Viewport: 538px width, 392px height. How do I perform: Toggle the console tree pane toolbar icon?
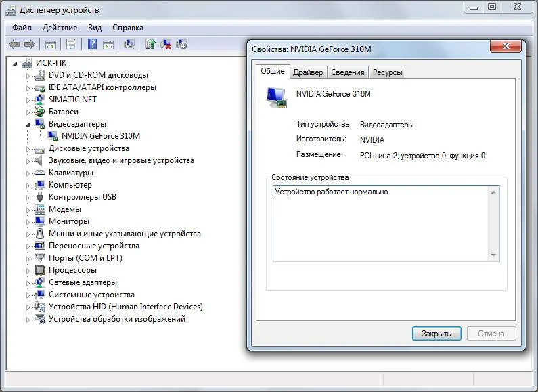(x=51, y=44)
